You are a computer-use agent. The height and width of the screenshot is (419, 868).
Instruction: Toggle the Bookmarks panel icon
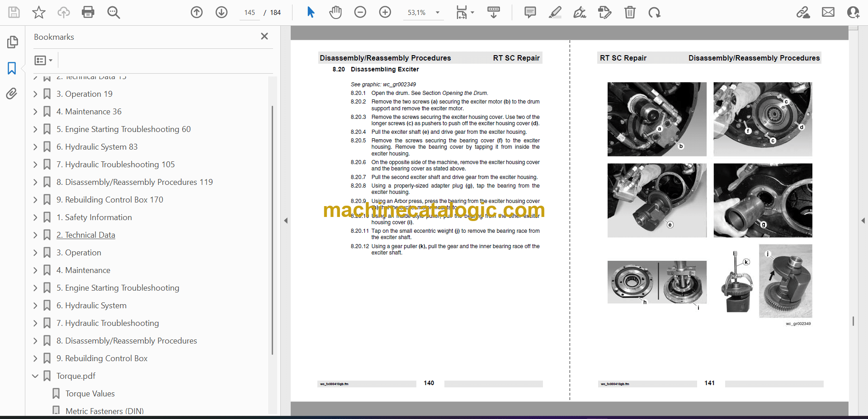12,68
